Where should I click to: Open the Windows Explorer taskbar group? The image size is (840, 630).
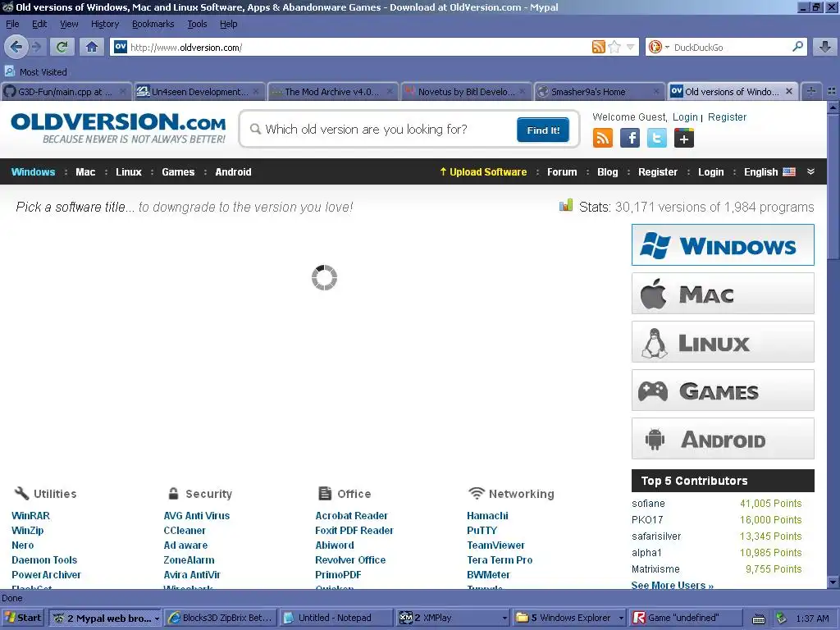(x=570, y=618)
